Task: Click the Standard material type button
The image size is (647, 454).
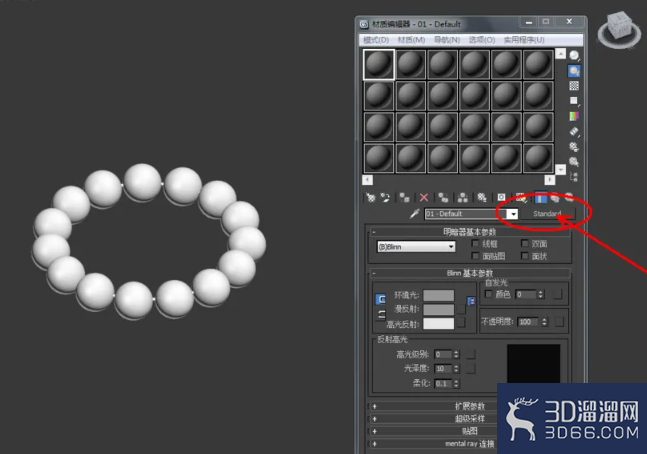Action: (x=547, y=213)
